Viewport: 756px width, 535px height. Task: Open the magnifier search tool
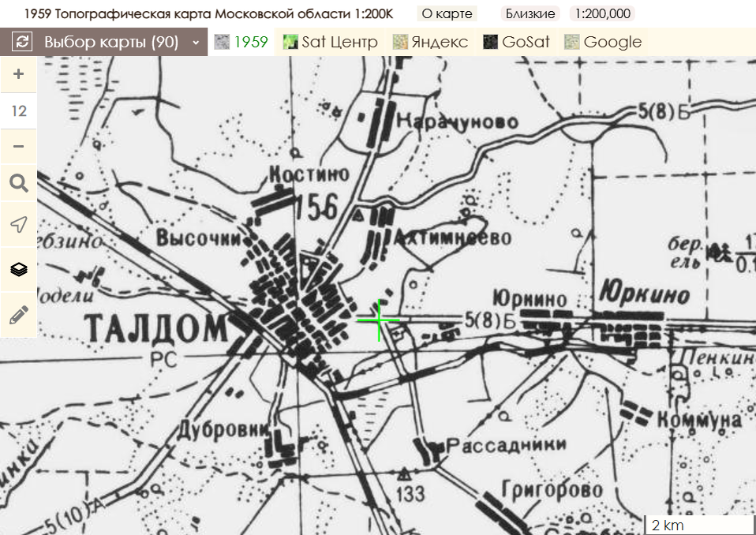click(17, 182)
